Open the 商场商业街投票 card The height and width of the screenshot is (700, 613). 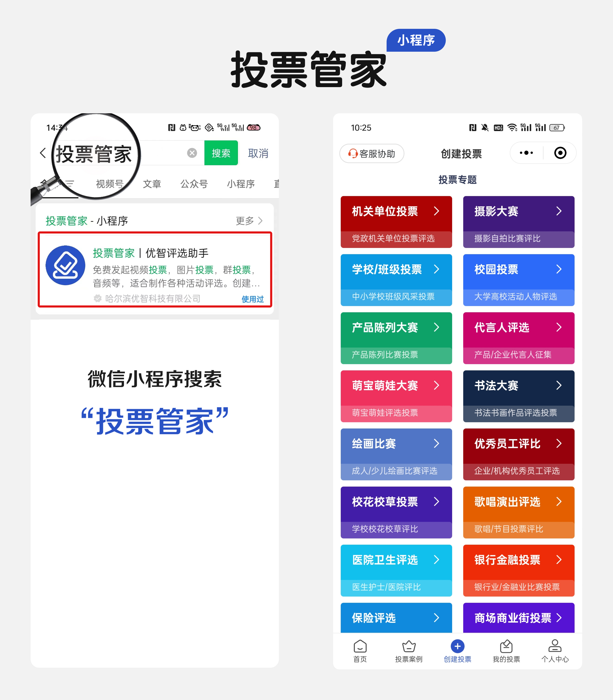click(519, 618)
